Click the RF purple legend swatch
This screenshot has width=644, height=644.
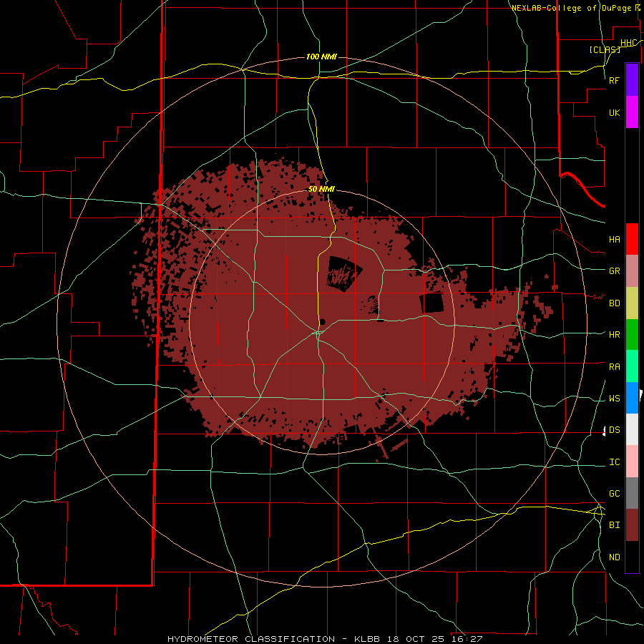pos(632,80)
